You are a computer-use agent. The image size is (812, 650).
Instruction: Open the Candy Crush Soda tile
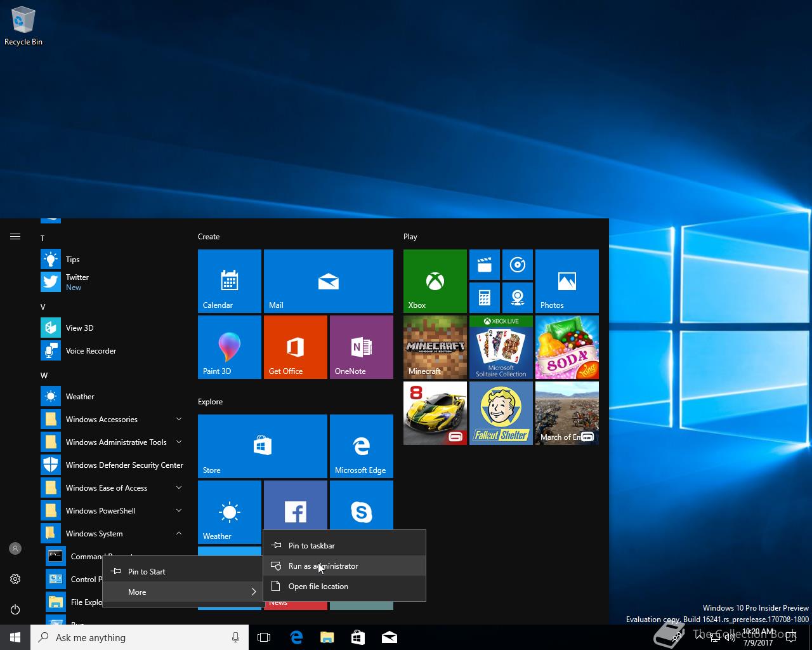point(567,347)
